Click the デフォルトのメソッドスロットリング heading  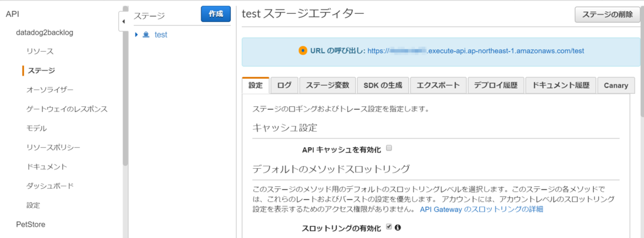tap(331, 169)
